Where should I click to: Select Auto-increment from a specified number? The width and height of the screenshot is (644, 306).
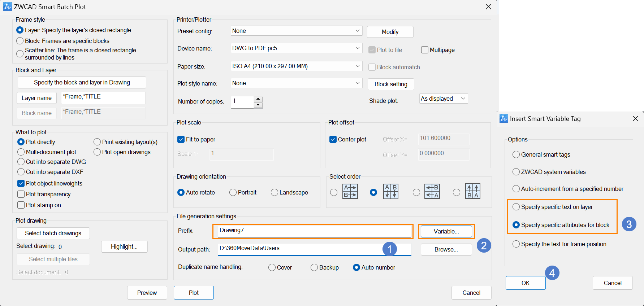[516, 189]
